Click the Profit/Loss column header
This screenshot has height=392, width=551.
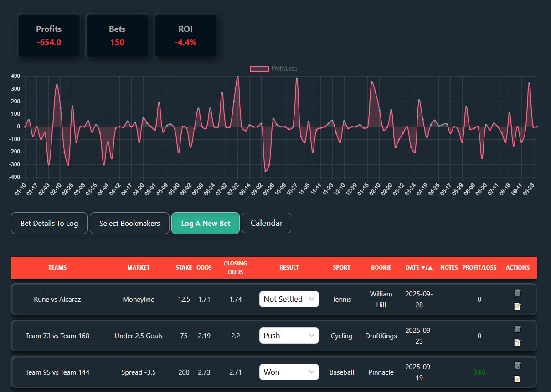tap(479, 268)
